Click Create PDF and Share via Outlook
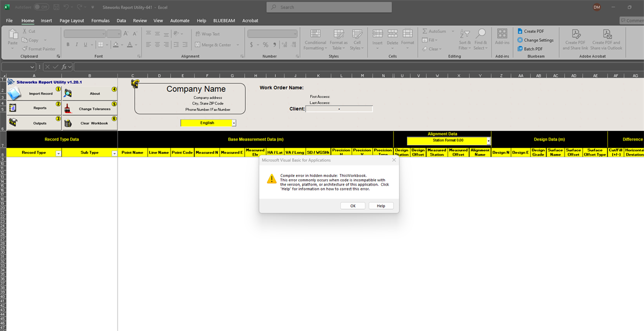 [x=606, y=39]
